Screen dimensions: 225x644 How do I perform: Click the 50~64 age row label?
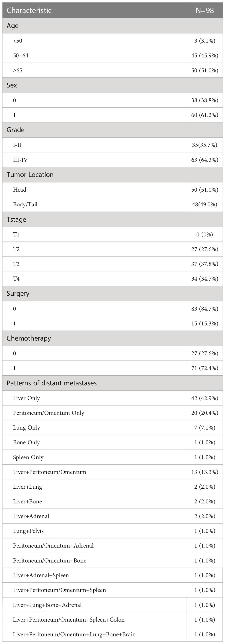point(21,55)
